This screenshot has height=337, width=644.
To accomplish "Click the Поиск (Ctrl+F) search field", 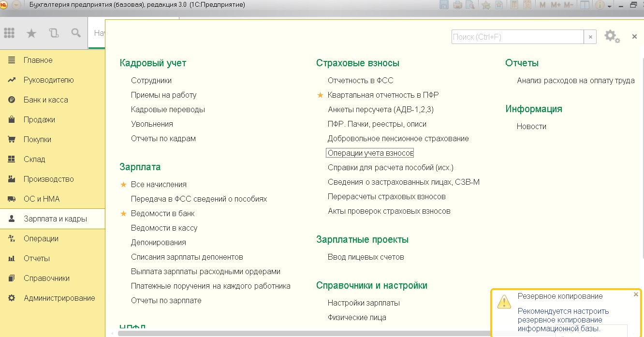I will click(x=518, y=37).
